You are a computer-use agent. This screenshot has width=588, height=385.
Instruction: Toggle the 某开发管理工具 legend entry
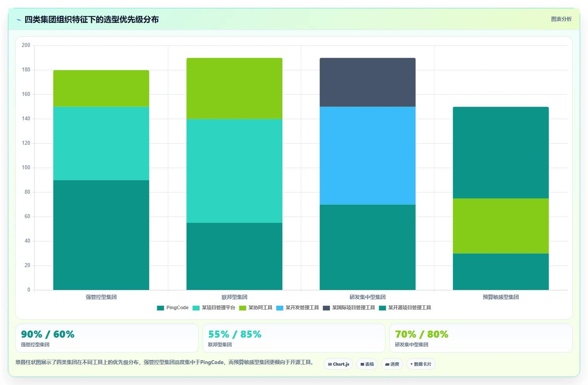pyautogui.click(x=297, y=308)
